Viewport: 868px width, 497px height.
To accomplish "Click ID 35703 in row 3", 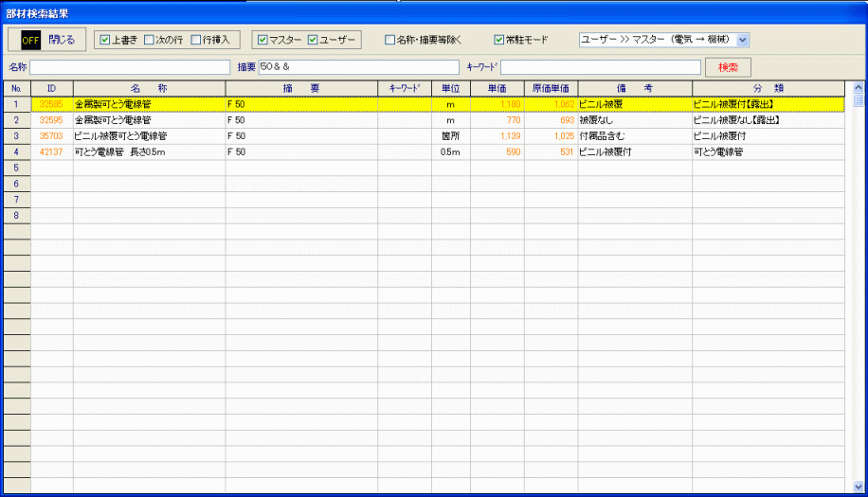I will tap(52, 136).
